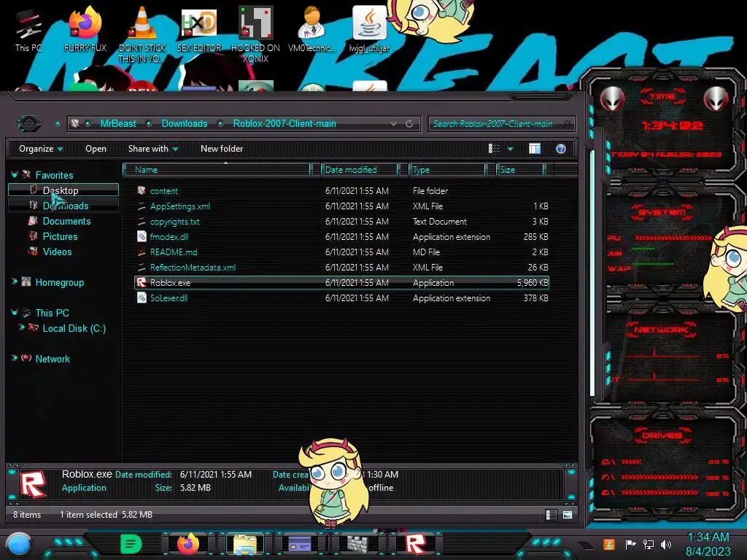The width and height of the screenshot is (747, 560).
Task: Open the Explorer help icon
Action: tap(561, 149)
